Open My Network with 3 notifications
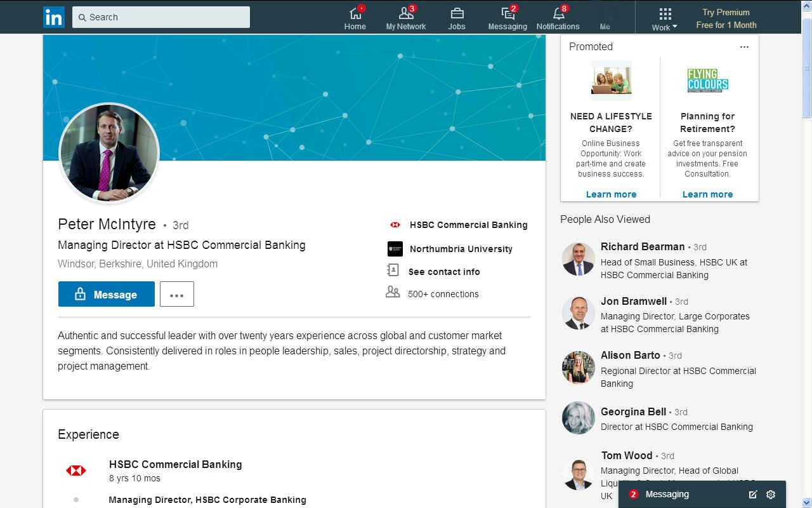This screenshot has width=812, height=508. (406, 18)
